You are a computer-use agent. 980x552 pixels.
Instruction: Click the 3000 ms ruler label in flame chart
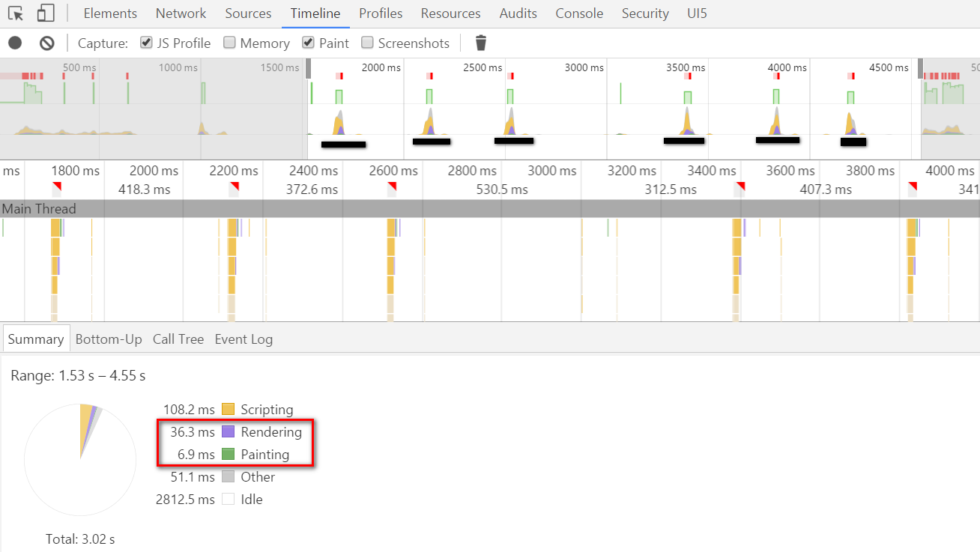551,171
